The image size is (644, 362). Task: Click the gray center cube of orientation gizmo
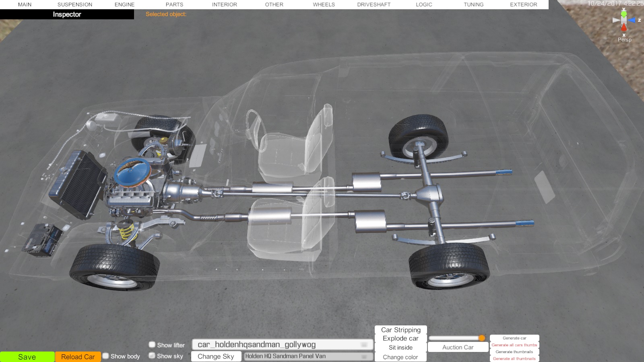click(x=624, y=20)
